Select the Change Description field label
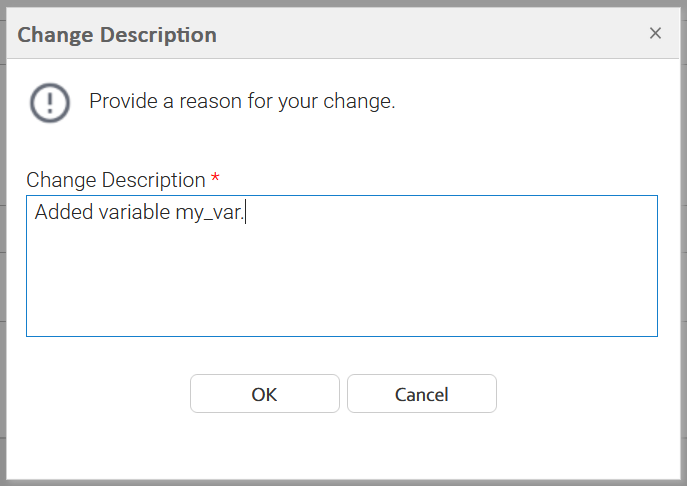This screenshot has width=687, height=486. coord(115,180)
